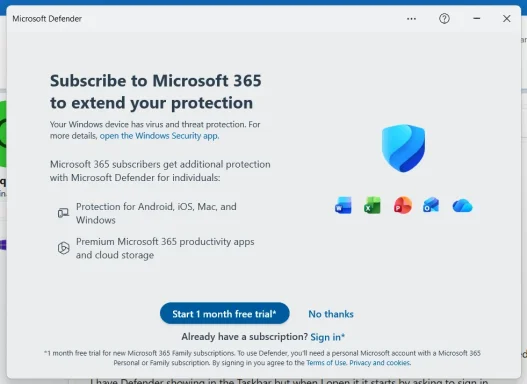Click 'Microsoft 365 subscribers get additional protection' text

(160, 171)
